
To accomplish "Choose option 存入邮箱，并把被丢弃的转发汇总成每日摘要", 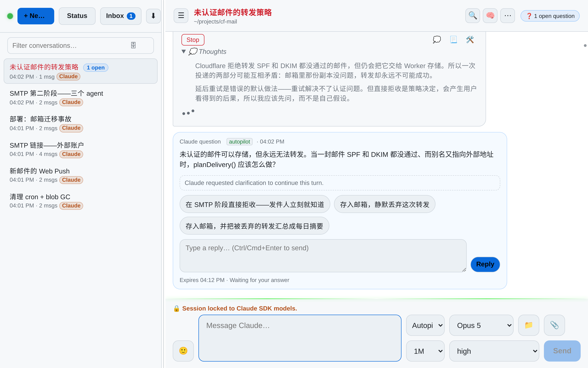I will (x=254, y=226).
